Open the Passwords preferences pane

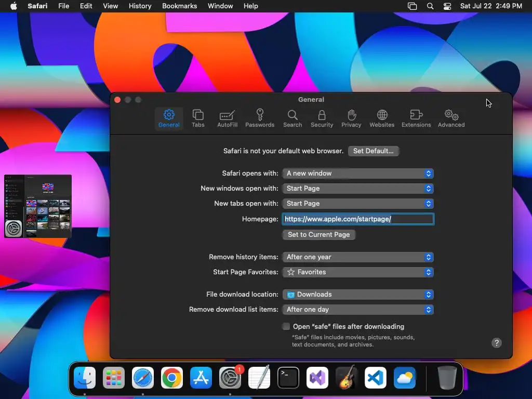pyautogui.click(x=260, y=118)
